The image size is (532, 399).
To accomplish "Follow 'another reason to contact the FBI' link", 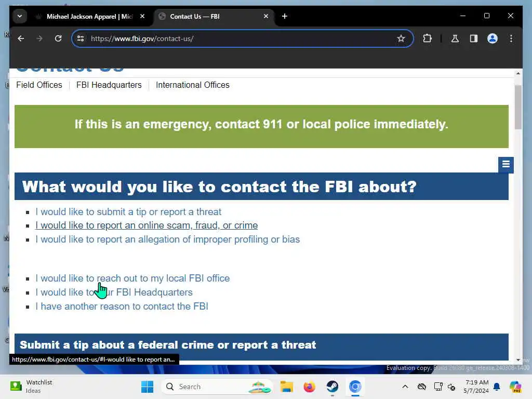I will 122,307.
